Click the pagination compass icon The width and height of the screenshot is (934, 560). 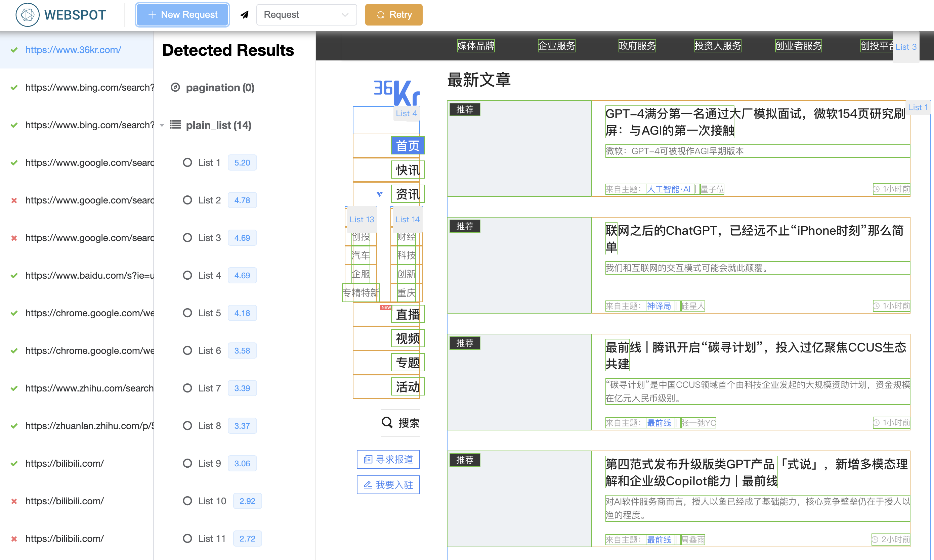(x=175, y=88)
